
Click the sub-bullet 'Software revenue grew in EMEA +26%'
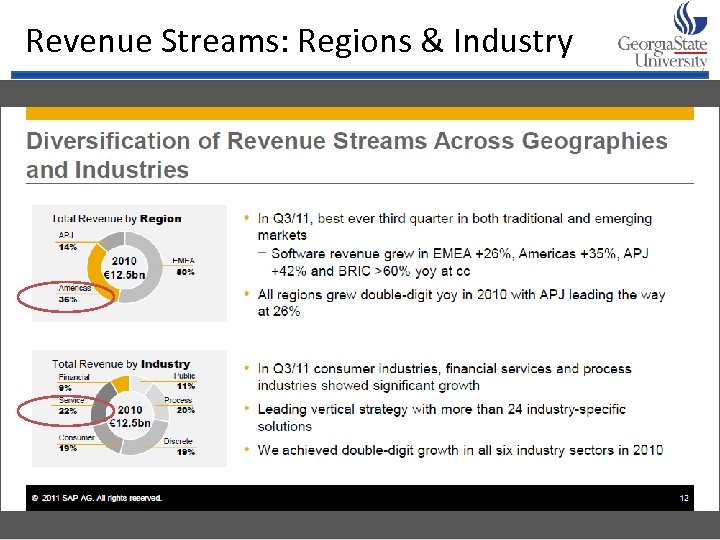[460, 262]
